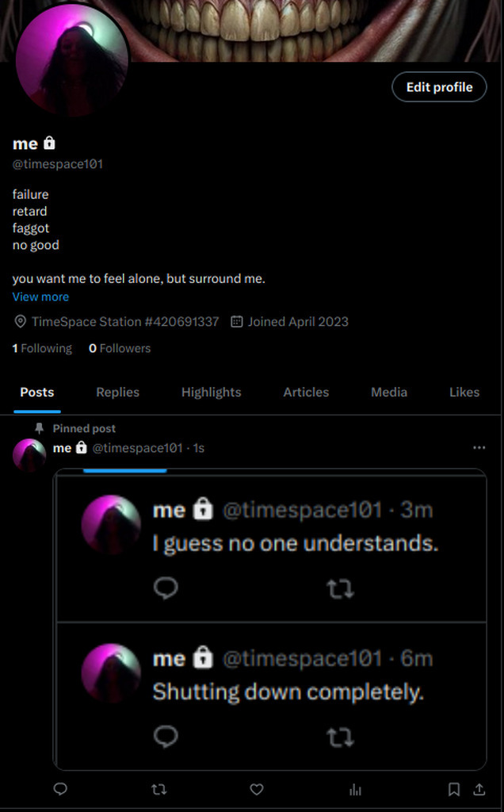Open the pinned post's more options menu
This screenshot has width=504, height=812.
[479, 448]
